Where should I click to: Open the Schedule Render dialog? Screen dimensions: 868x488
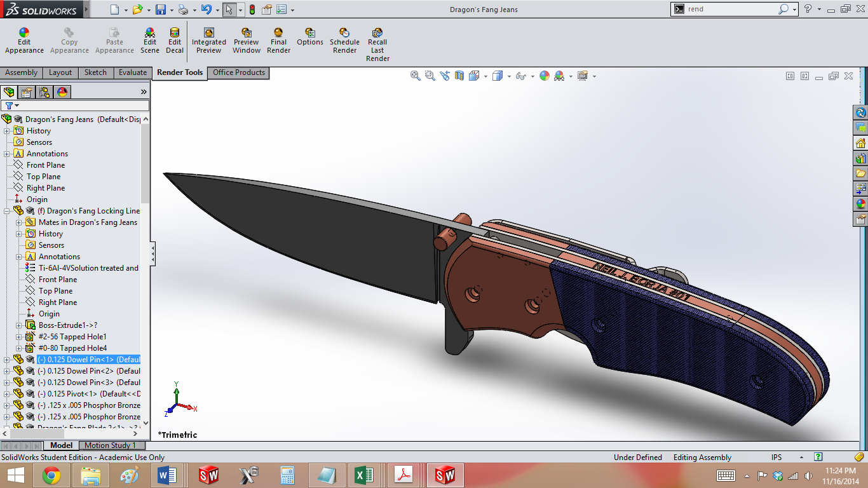pyautogui.click(x=344, y=41)
